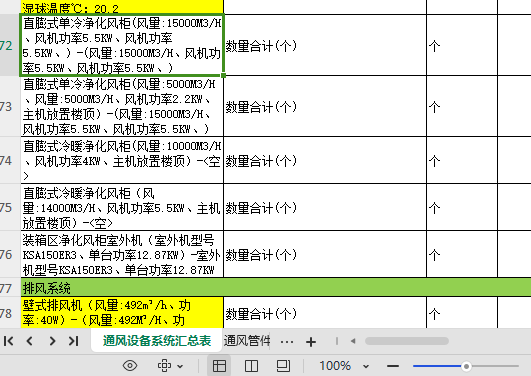This screenshot has height=376, width=531.
Task: Toggle eye protection mode icon
Action: (130, 366)
